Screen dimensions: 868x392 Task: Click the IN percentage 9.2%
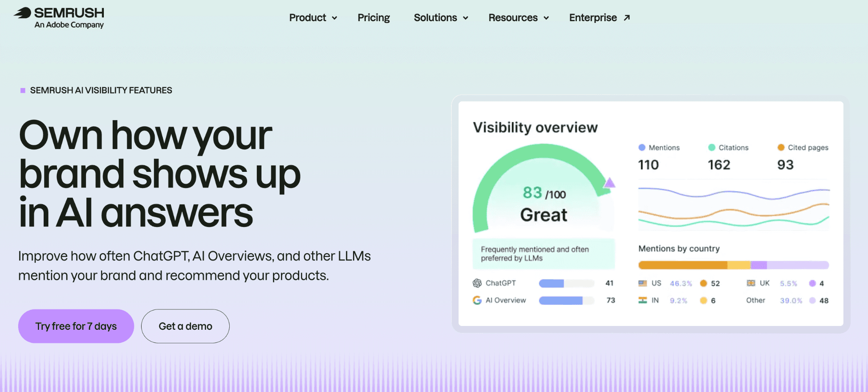(x=679, y=301)
